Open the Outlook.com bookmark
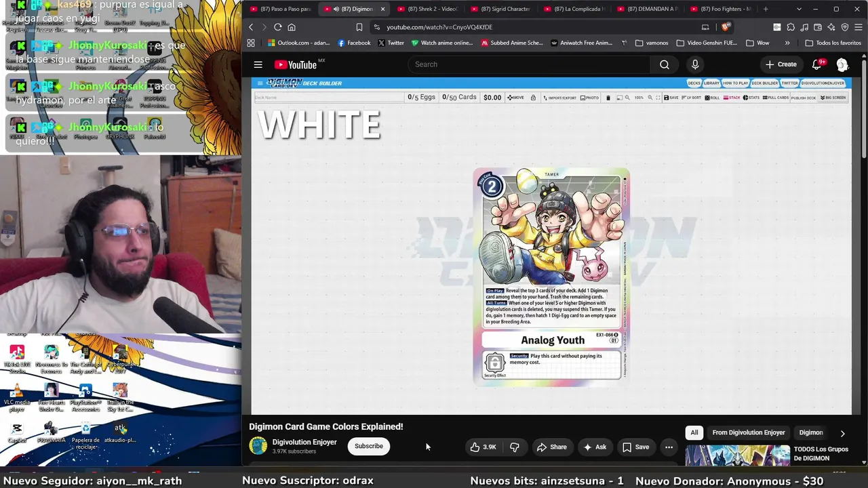The image size is (868, 488). pyautogui.click(x=298, y=43)
